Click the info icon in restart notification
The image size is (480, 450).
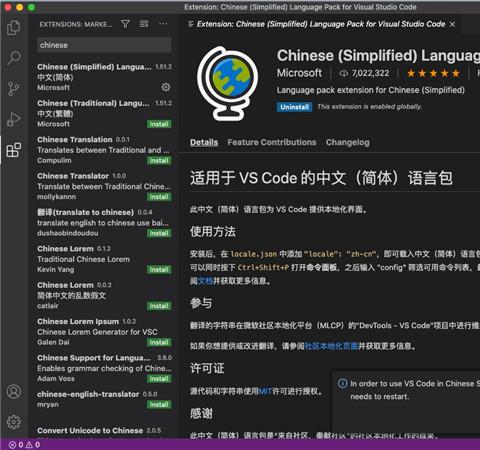click(x=342, y=384)
